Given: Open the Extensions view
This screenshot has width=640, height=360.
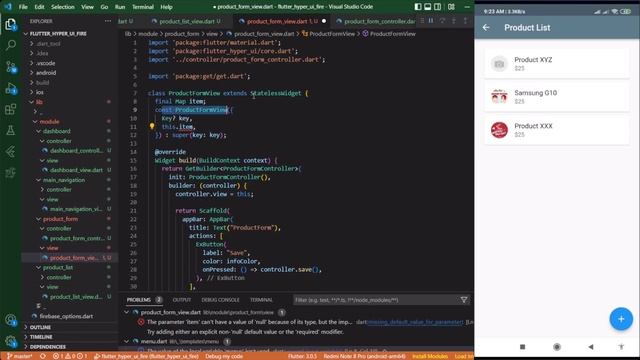Looking at the screenshot, I should [11, 109].
